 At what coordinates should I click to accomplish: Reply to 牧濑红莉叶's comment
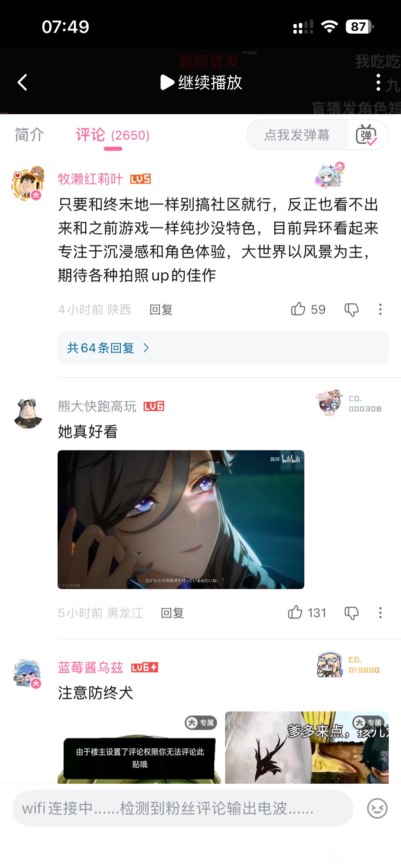[161, 310]
